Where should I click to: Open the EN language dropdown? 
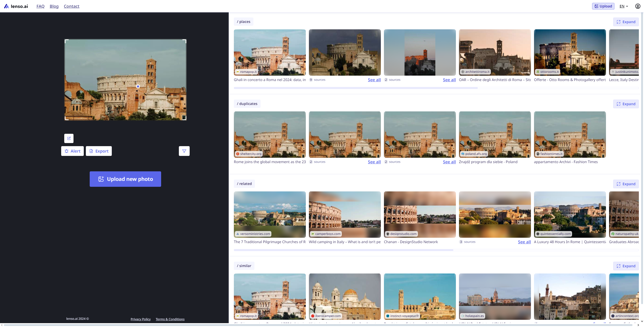click(x=623, y=6)
